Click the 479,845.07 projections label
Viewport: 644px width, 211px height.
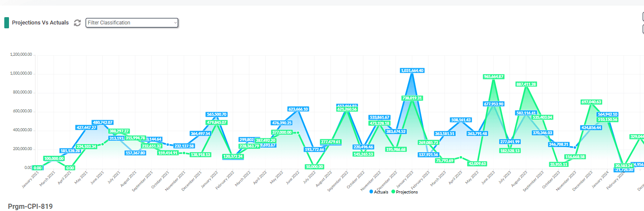(217, 123)
